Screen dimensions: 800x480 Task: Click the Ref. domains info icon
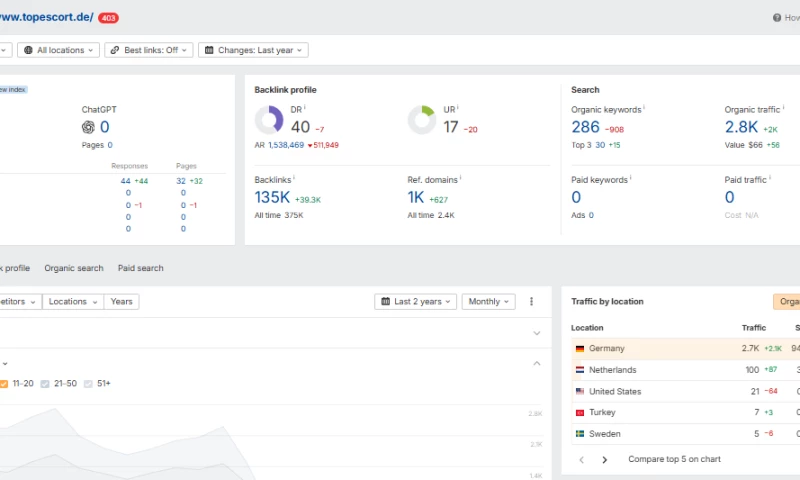(x=460, y=178)
